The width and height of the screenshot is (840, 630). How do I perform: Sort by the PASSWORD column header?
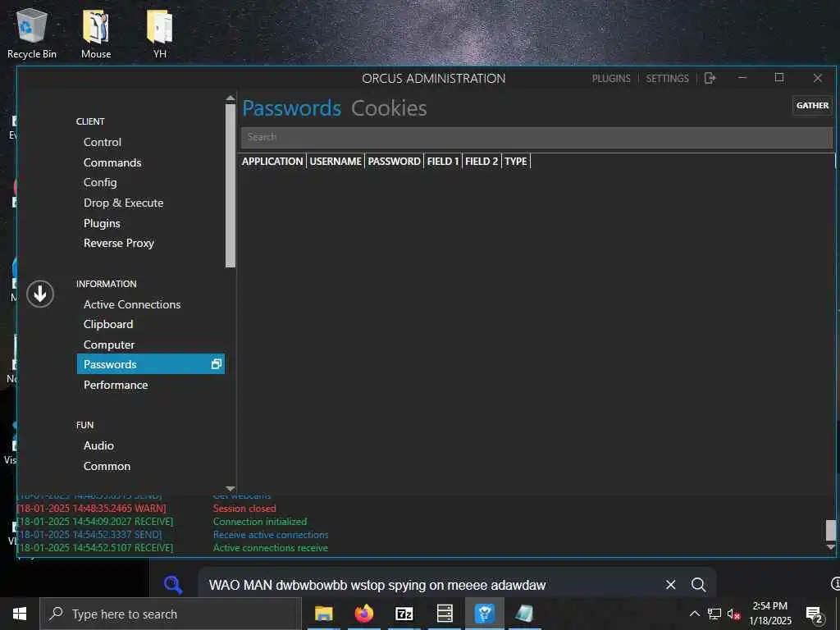(394, 162)
